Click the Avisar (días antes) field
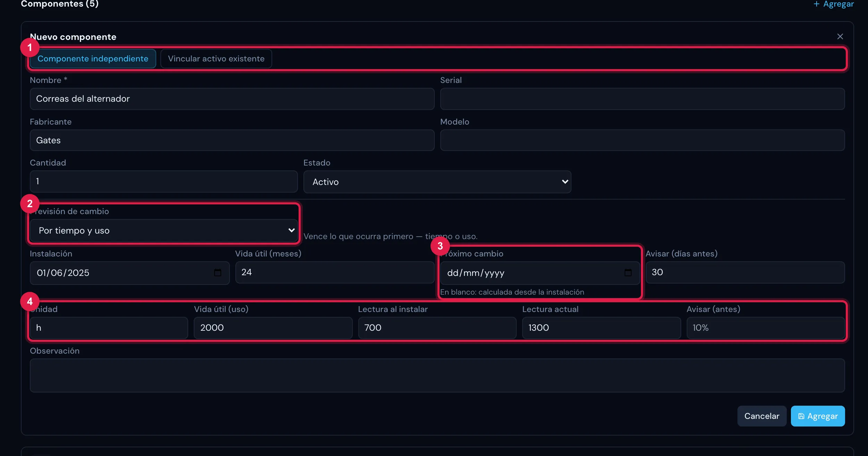This screenshot has width=868, height=456. pos(745,272)
